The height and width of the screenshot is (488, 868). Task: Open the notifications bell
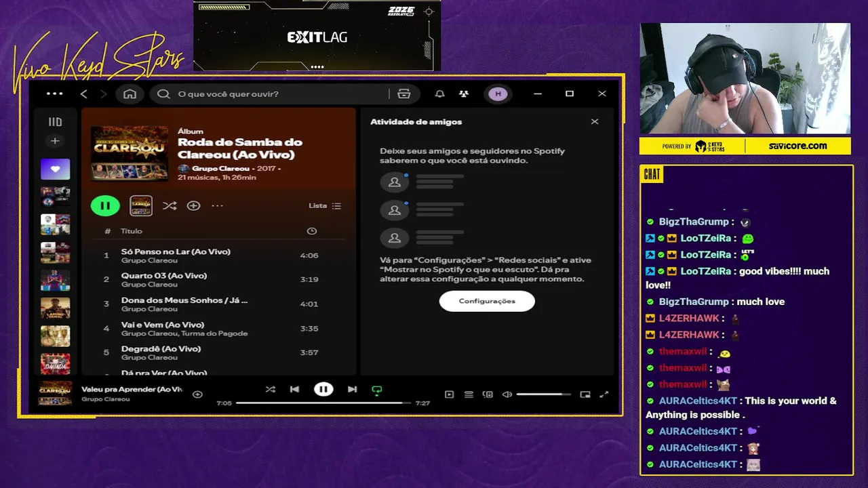click(439, 94)
